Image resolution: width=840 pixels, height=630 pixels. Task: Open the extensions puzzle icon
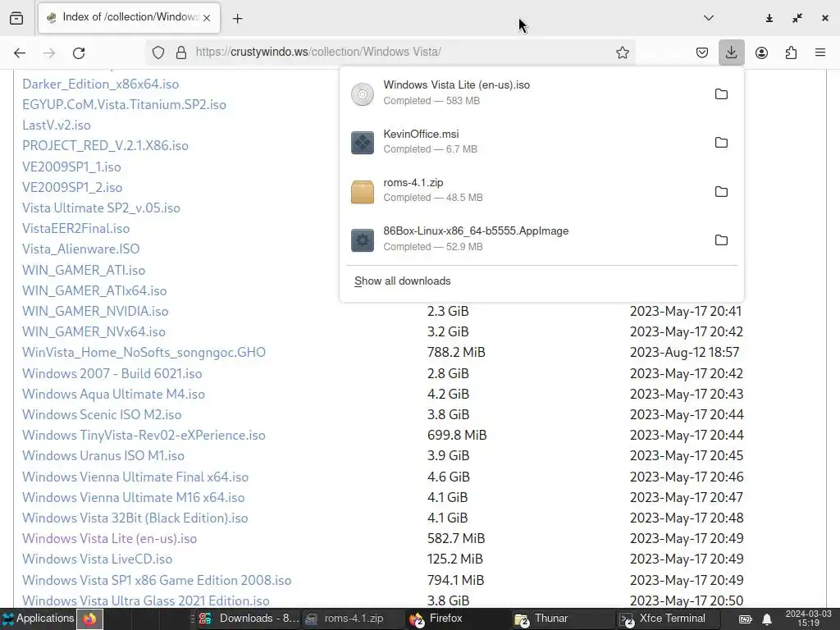[x=791, y=52]
